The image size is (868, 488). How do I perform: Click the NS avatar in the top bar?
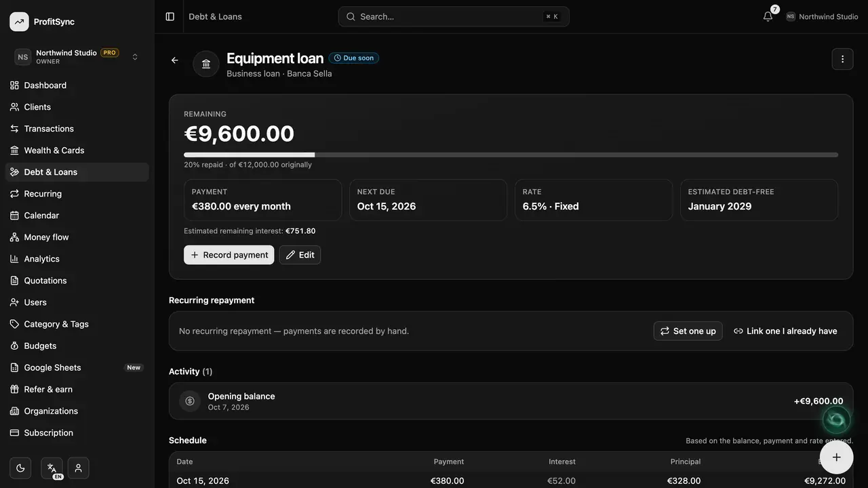click(791, 16)
